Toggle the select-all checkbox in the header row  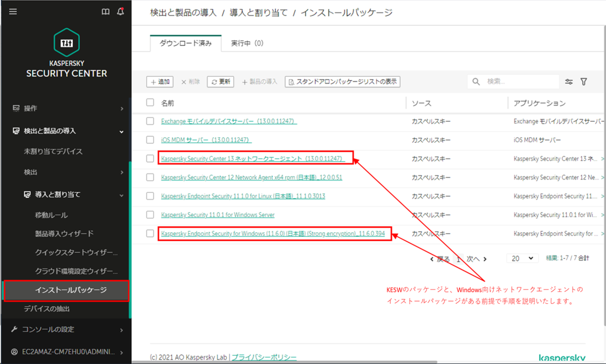pos(150,102)
